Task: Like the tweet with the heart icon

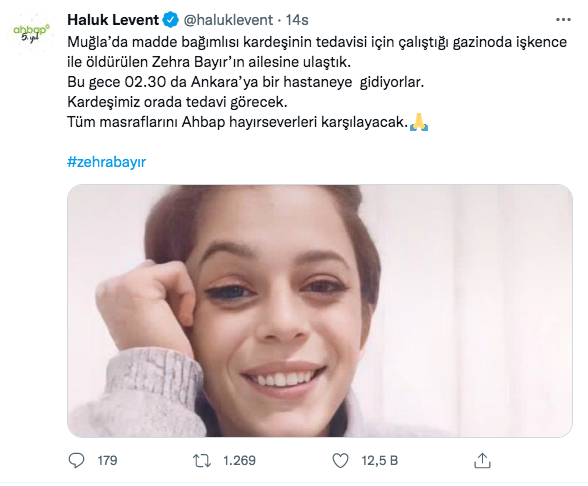Action: [340, 460]
